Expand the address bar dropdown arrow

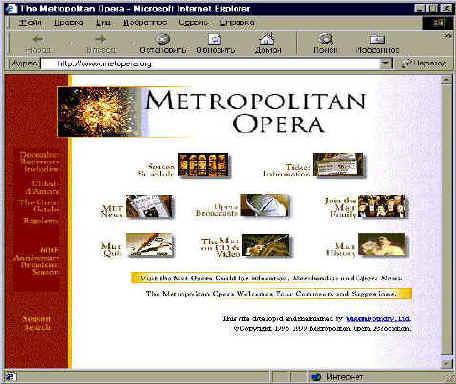point(386,63)
